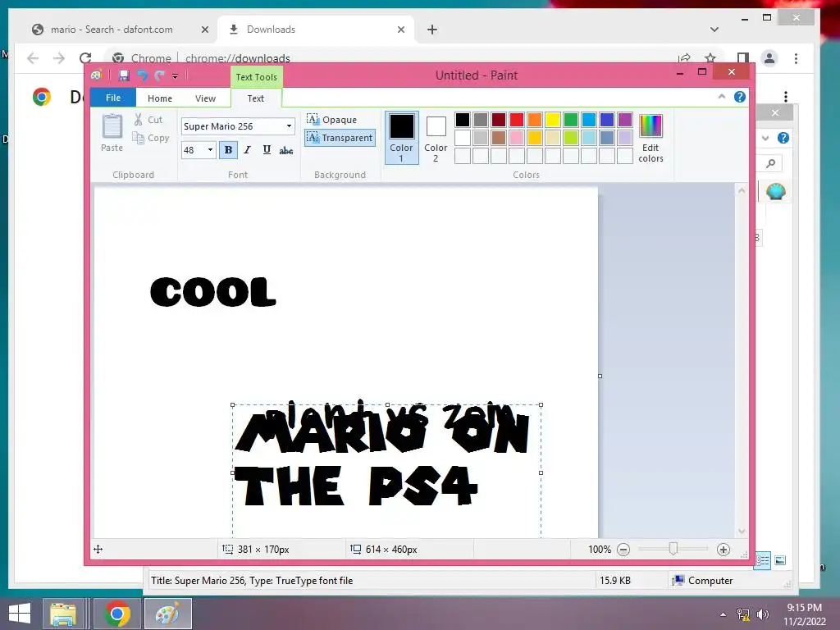Select the Text ribbon tab
The image size is (840, 630).
coord(256,98)
